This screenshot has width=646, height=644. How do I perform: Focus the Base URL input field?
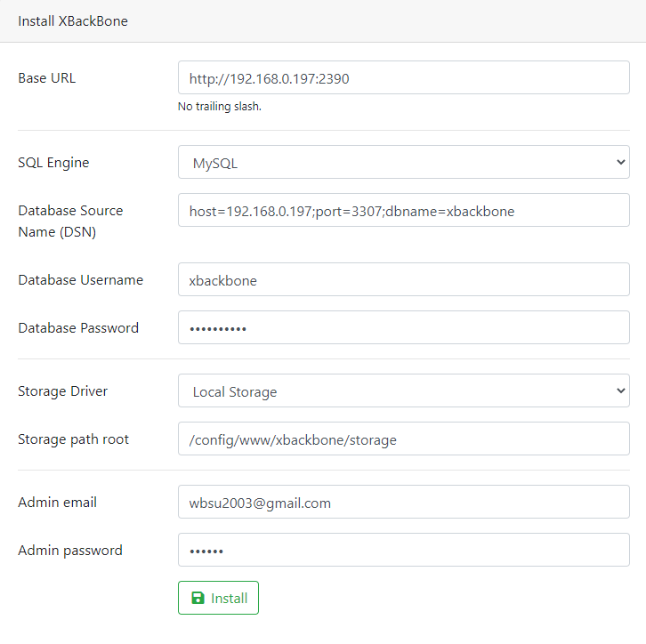pos(404,77)
